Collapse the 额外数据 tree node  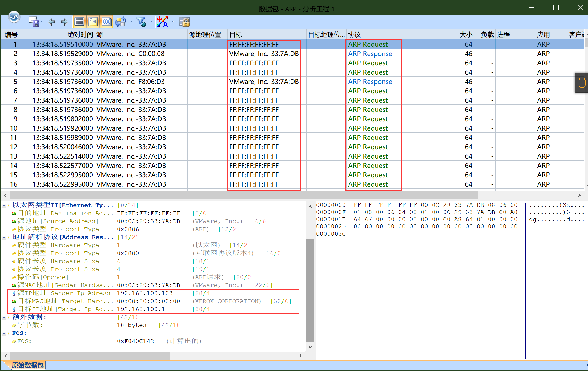[3, 317]
